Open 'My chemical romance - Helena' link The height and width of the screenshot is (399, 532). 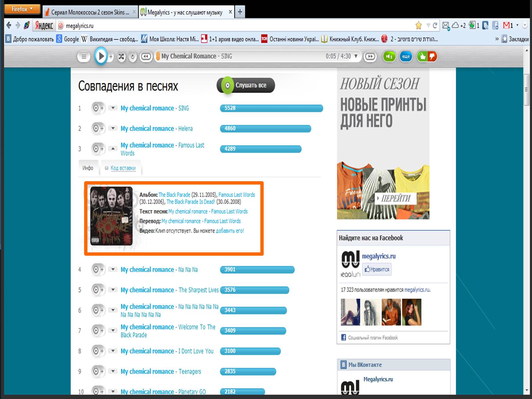tap(157, 128)
